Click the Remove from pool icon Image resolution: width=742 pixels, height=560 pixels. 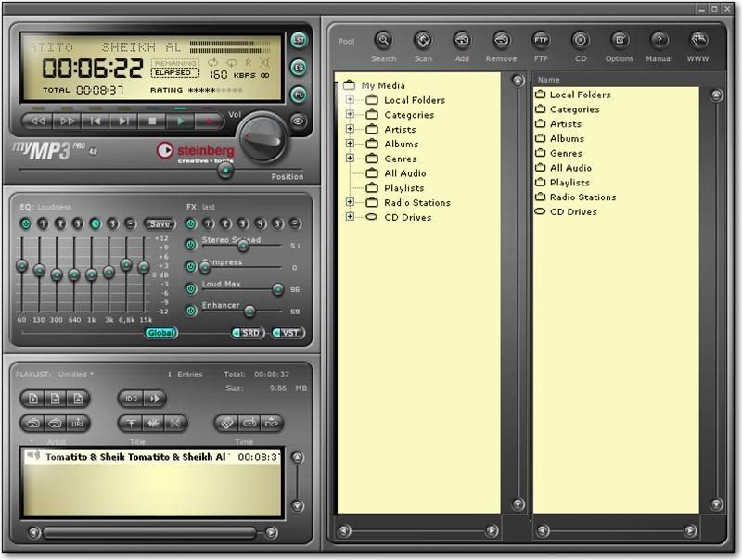point(501,41)
